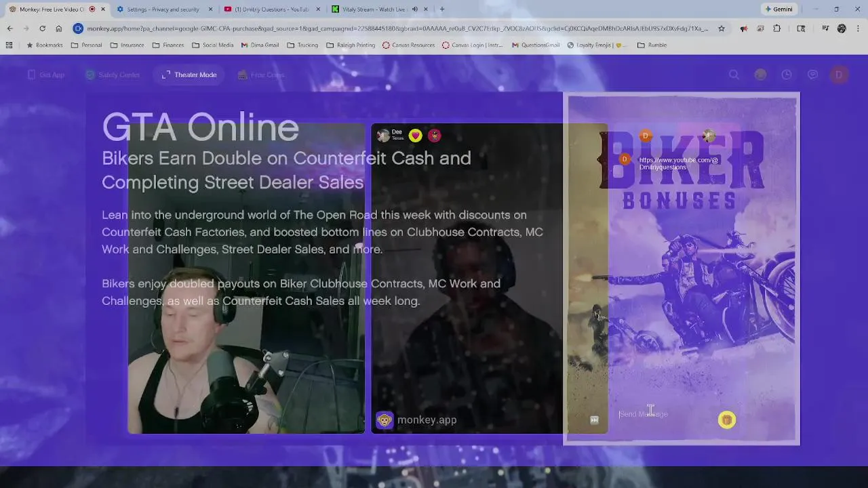The width and height of the screenshot is (868, 488).
Task: Open the youtube.com/@Dmitriyquestions chat link
Action: tap(678, 163)
